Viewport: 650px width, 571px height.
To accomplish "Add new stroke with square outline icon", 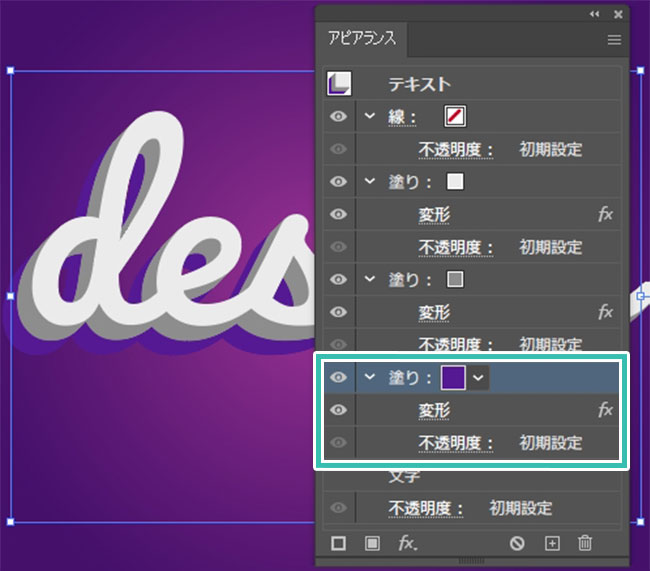I will [338, 543].
